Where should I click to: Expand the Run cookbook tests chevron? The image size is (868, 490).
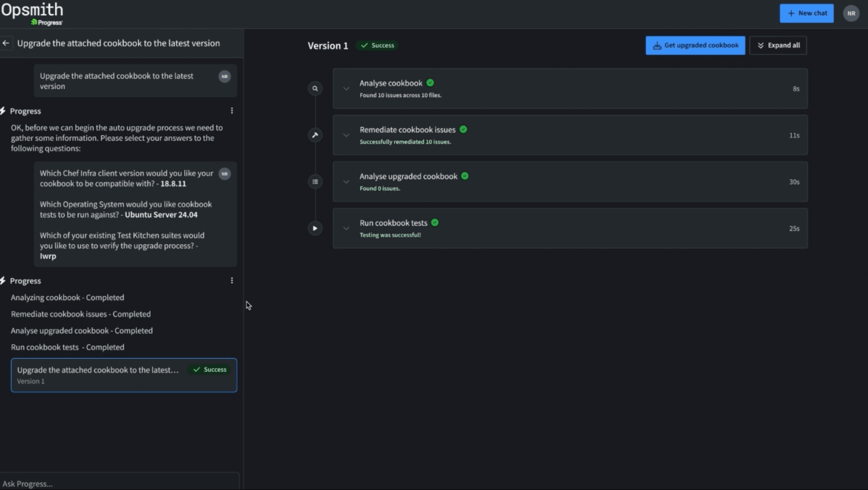coord(346,228)
